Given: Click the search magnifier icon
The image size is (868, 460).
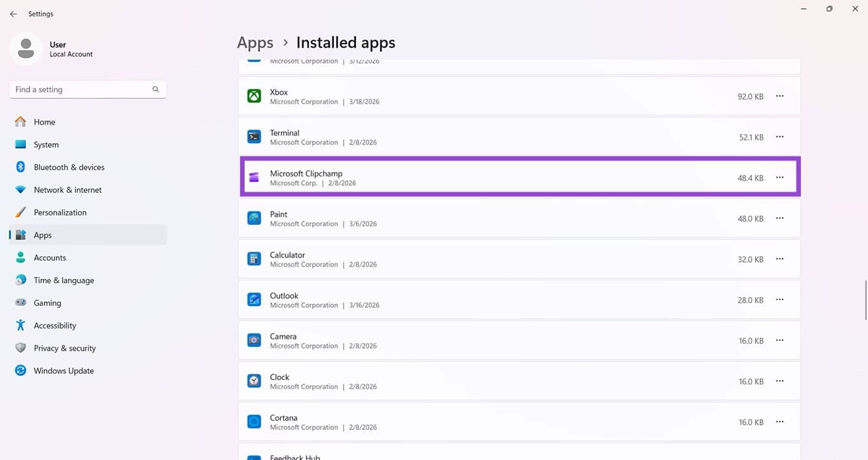Looking at the screenshot, I should (155, 89).
